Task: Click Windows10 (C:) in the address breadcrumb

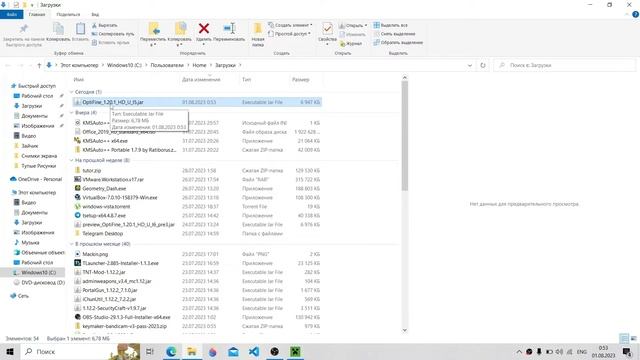Action: [124, 65]
